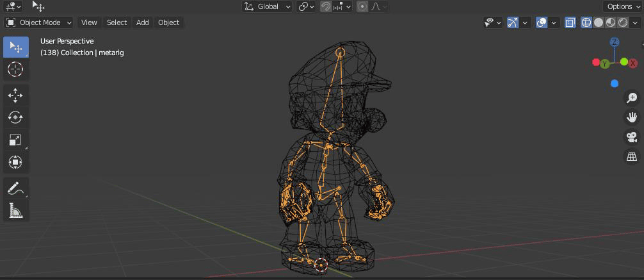The width and height of the screenshot is (644, 280).
Task: Select the Move tool
Action: click(16, 95)
